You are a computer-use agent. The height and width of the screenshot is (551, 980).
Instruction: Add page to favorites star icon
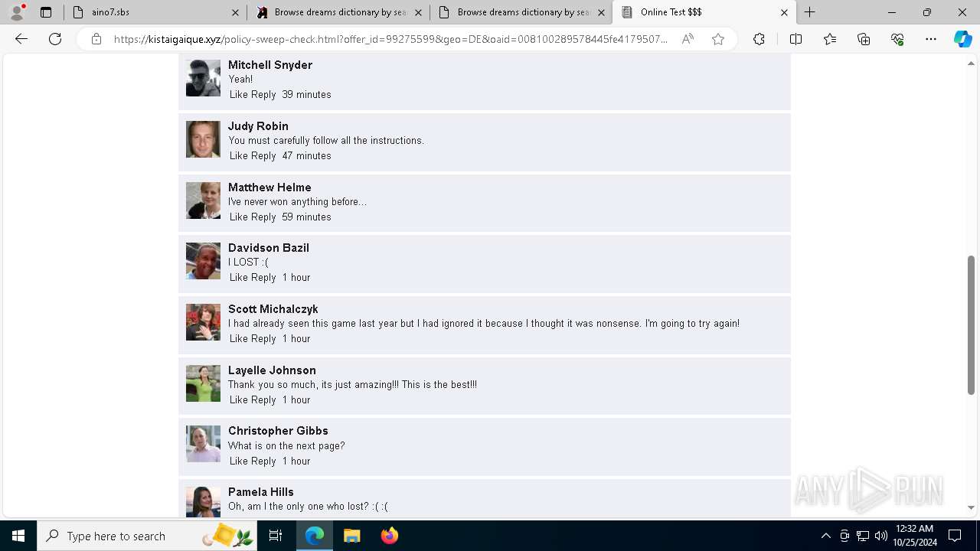[718, 39]
